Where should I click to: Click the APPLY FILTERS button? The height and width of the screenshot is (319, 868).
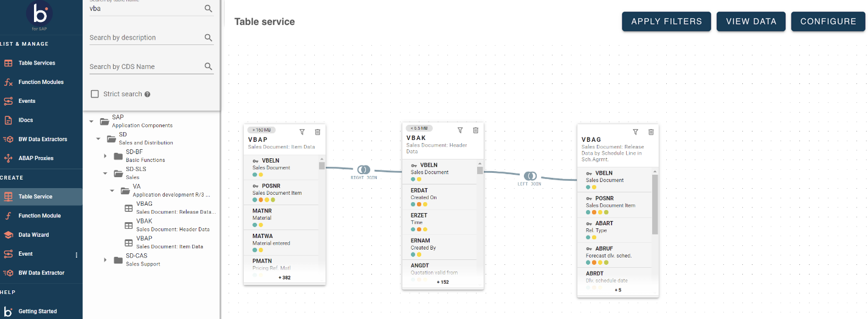(x=666, y=21)
